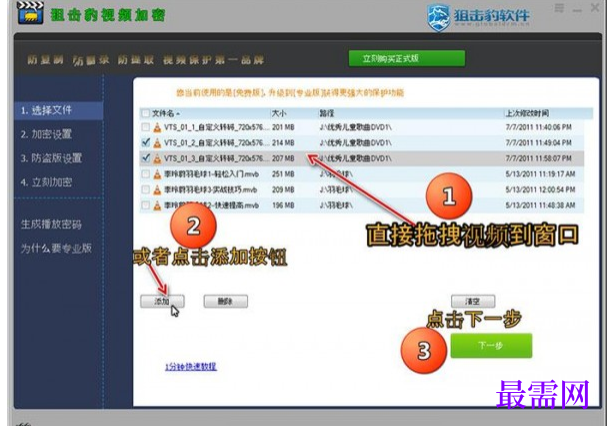The image size is (608, 426).
Task: Click the cone icon beside 实战技巧.mvb
Action: [157, 190]
